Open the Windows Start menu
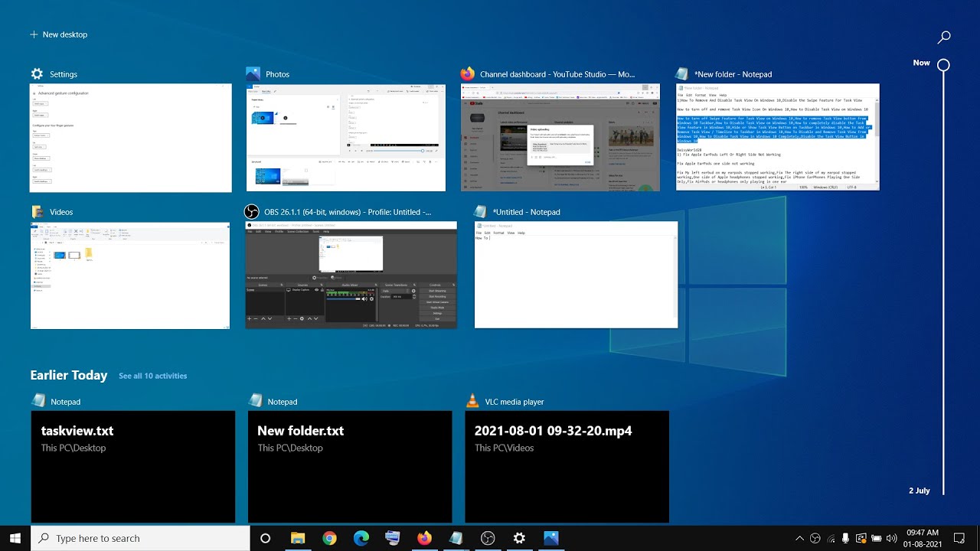The image size is (980, 551). tap(15, 538)
